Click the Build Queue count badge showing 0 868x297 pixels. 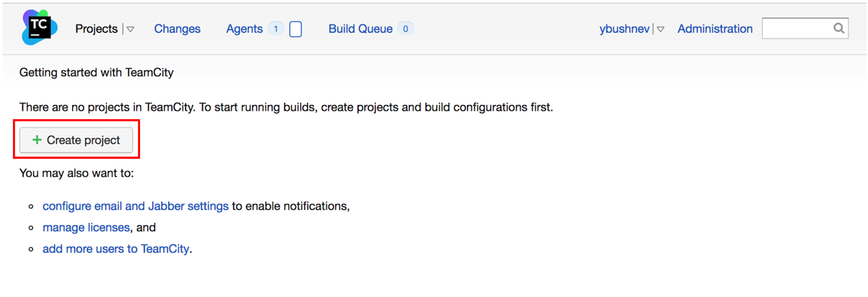click(x=405, y=29)
